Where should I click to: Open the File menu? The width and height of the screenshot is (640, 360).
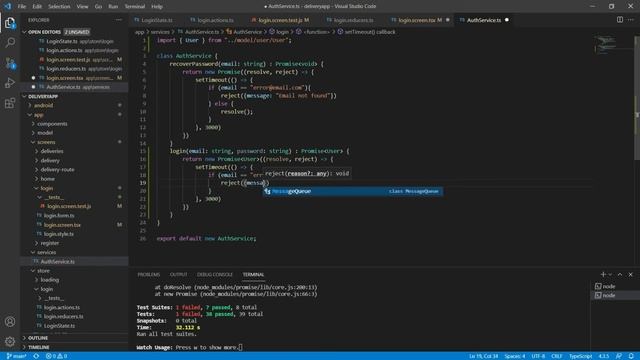(x=22, y=7)
